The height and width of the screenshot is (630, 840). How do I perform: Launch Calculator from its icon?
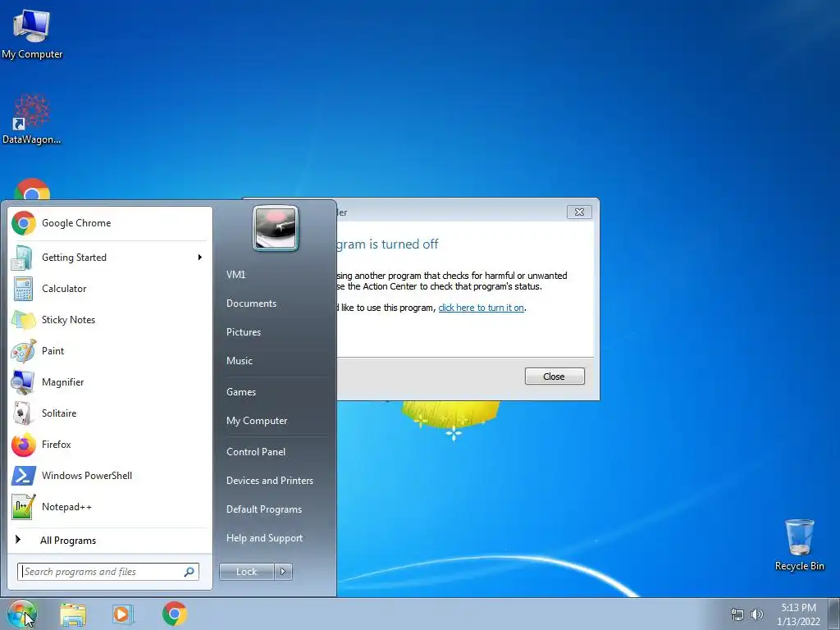pos(23,289)
